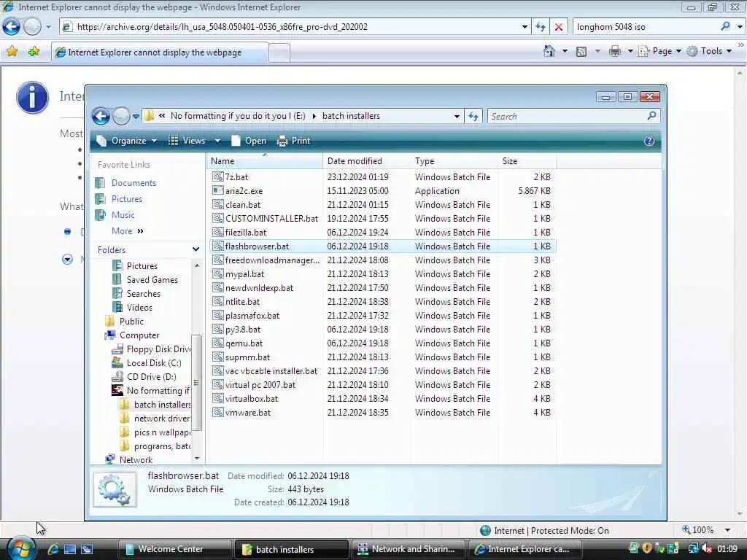Sort files by Name column header

pos(265,161)
